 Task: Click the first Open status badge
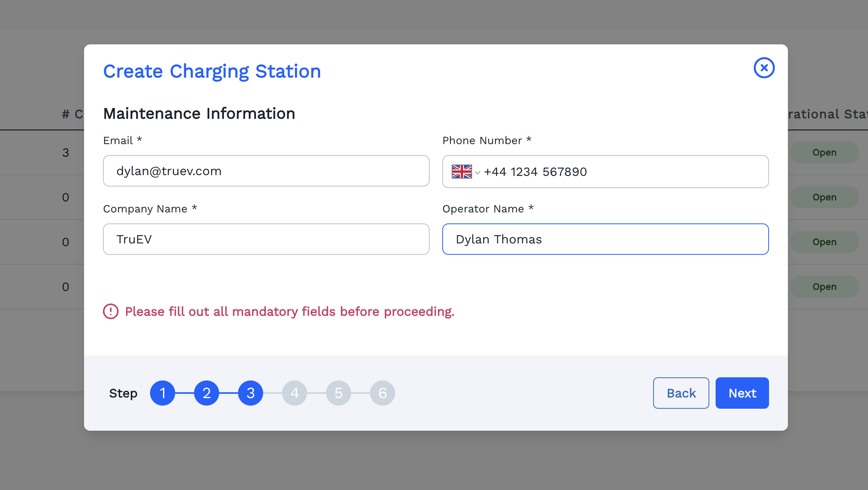[x=824, y=152]
